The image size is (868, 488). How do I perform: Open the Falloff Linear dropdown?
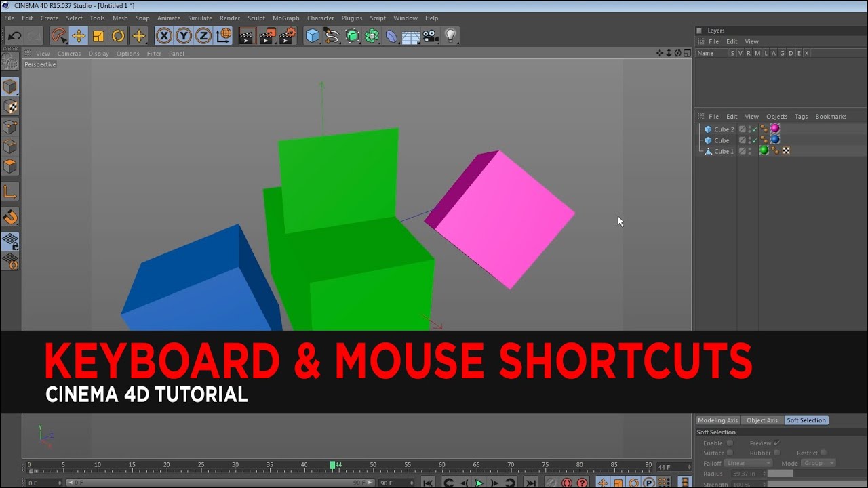click(x=748, y=463)
